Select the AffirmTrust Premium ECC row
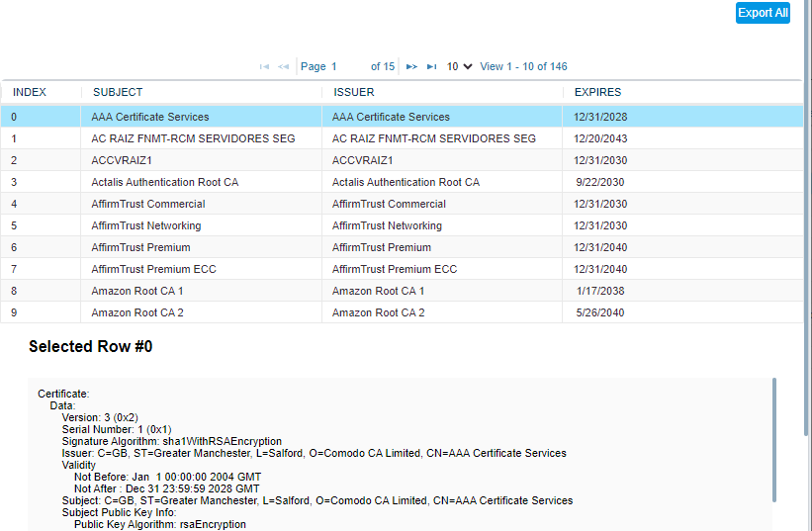The height and width of the screenshot is (531, 812). coord(153,269)
